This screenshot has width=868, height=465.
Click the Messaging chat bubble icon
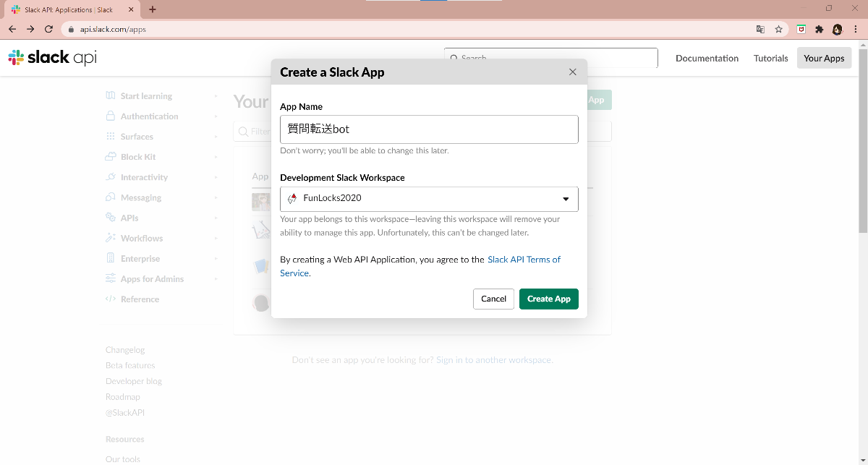pyautogui.click(x=111, y=197)
